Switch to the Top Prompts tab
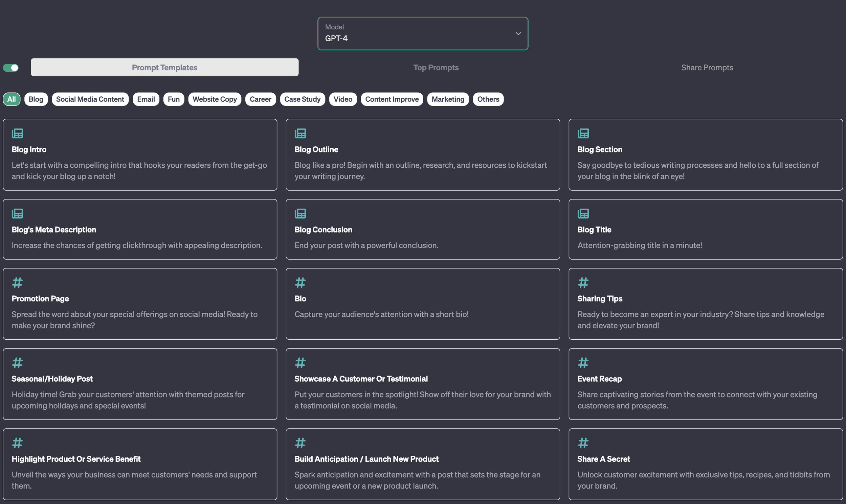The height and width of the screenshot is (504, 846). point(436,68)
